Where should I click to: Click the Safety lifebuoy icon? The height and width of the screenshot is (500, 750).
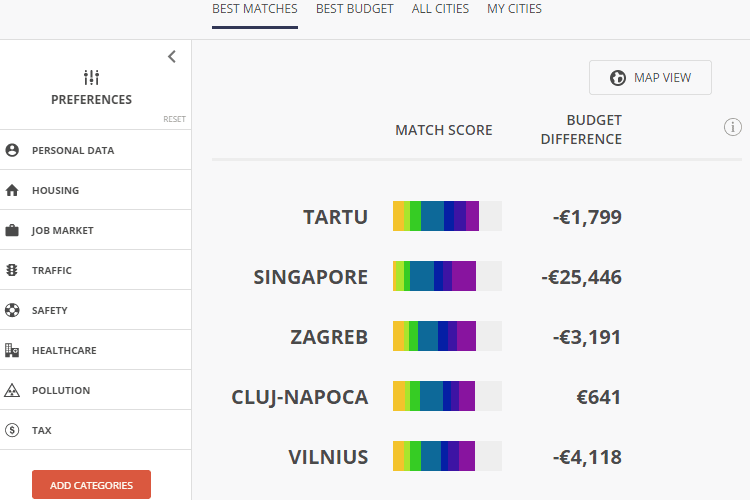pyautogui.click(x=12, y=310)
